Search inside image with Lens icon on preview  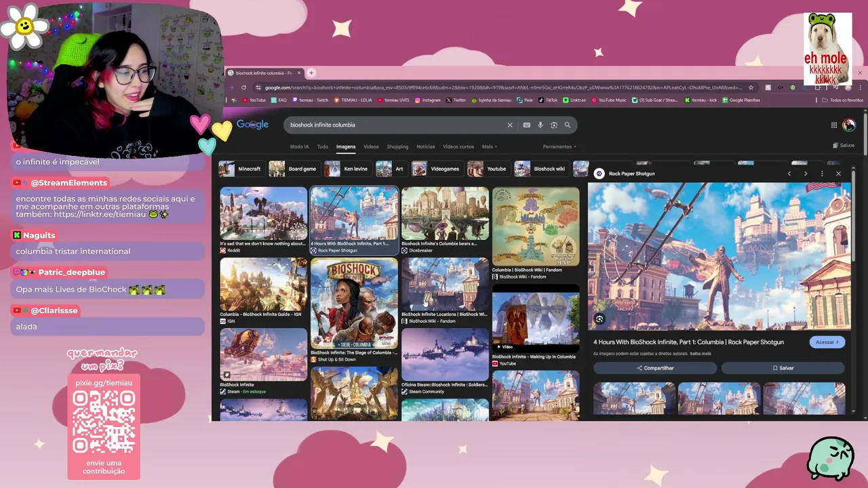coord(599,319)
